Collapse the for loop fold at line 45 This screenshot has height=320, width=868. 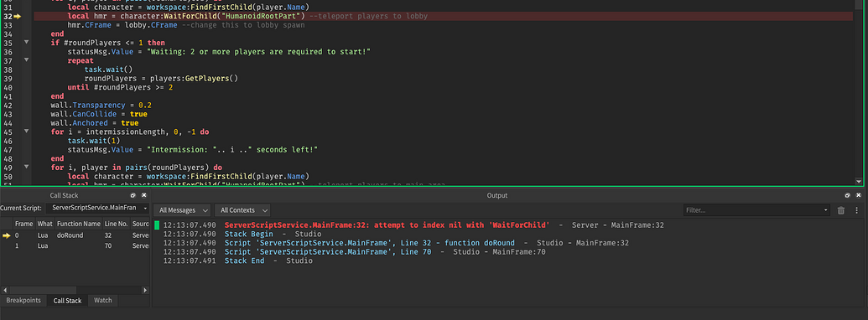point(27,132)
